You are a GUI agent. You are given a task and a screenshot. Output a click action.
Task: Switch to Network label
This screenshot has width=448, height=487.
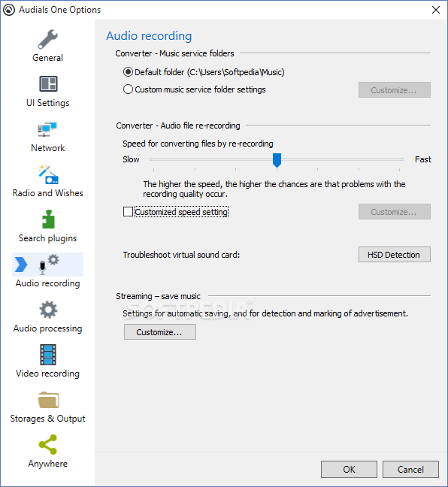click(x=47, y=148)
